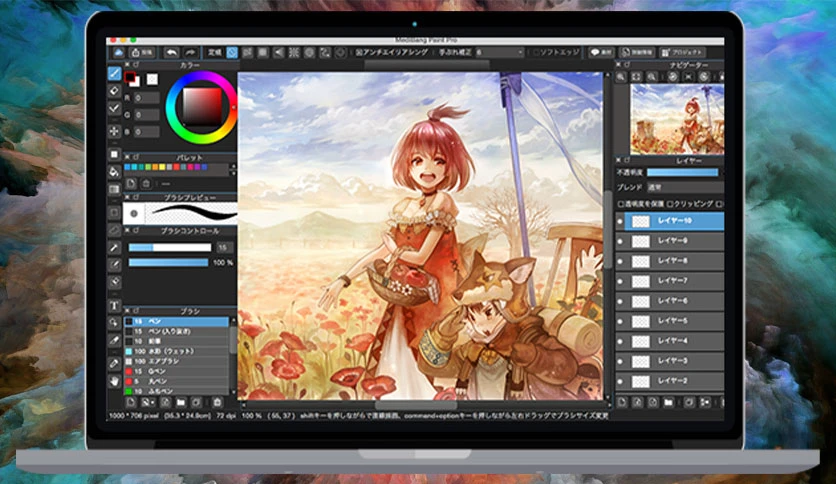Viewport: 836px width, 484px height.
Task: Select brush エアブラシ
Action: (x=177, y=361)
